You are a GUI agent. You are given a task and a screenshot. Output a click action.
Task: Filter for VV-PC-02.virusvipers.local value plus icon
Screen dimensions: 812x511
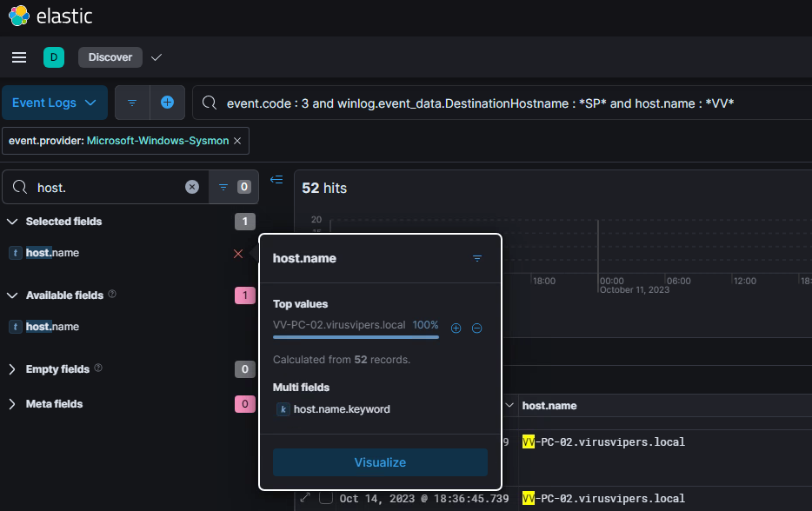tap(456, 328)
